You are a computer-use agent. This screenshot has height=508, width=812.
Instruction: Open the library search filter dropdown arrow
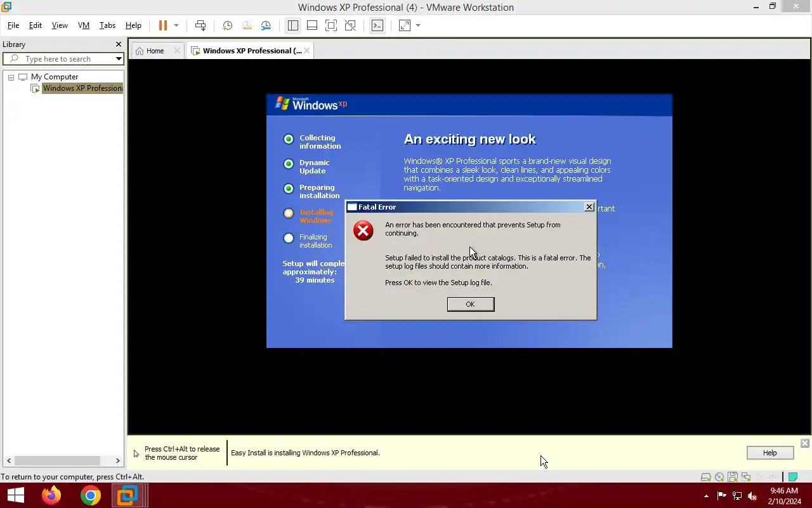[x=119, y=59]
